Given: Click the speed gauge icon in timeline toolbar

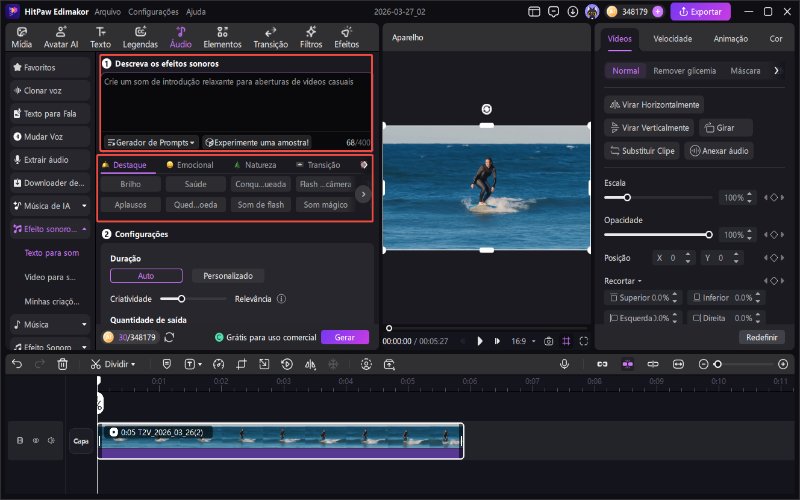Looking at the screenshot, I should click(218, 364).
